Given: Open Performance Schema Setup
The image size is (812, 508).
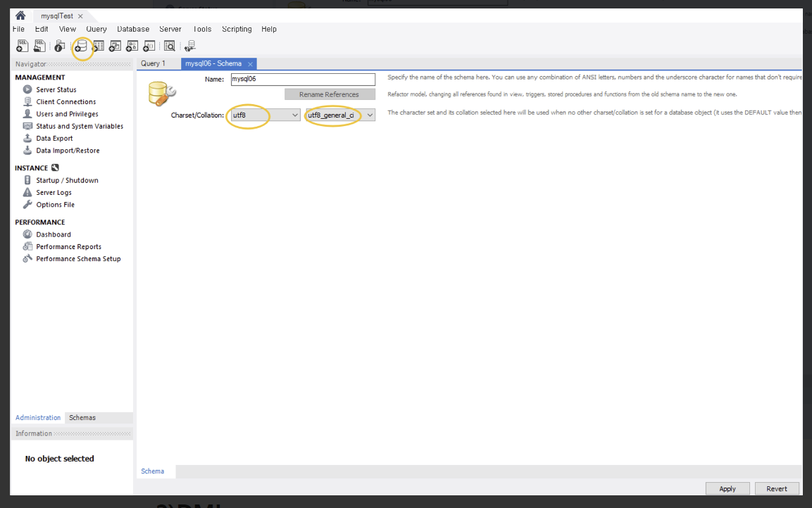Looking at the screenshot, I should click(78, 259).
